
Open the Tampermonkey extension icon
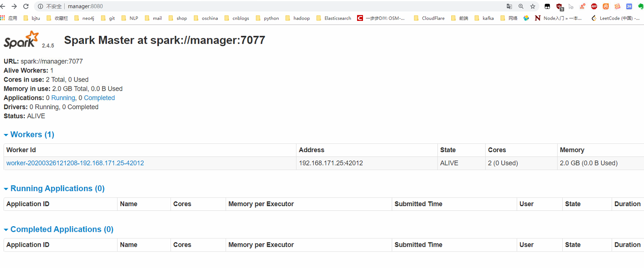coord(547,6)
